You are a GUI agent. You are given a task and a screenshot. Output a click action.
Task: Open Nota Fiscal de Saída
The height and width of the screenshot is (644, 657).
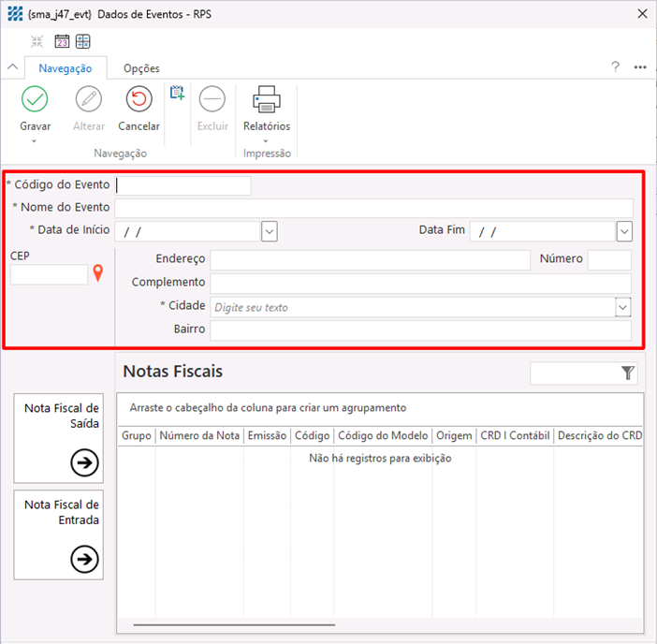point(84,461)
